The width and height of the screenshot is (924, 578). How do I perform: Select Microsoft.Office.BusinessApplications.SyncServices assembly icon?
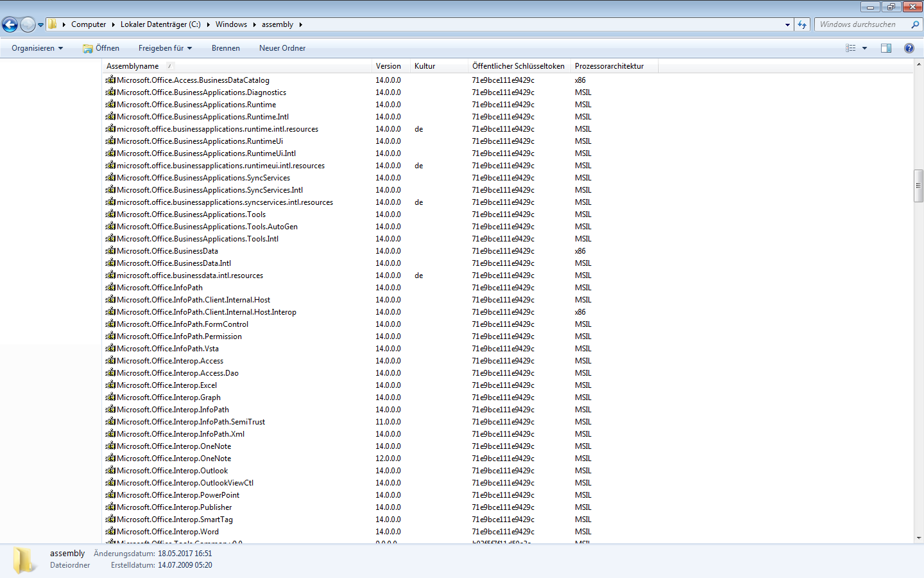110,177
